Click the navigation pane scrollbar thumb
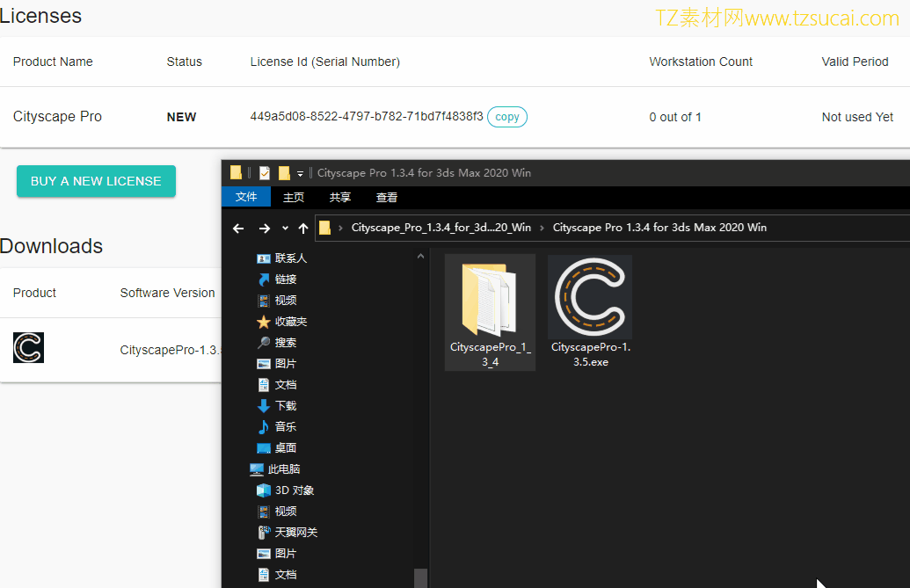910x588 pixels. [x=421, y=578]
